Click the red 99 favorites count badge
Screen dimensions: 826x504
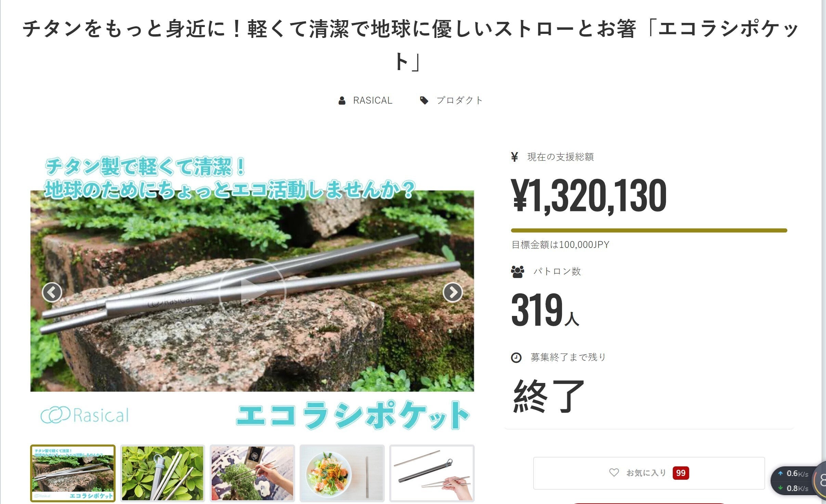[681, 473]
